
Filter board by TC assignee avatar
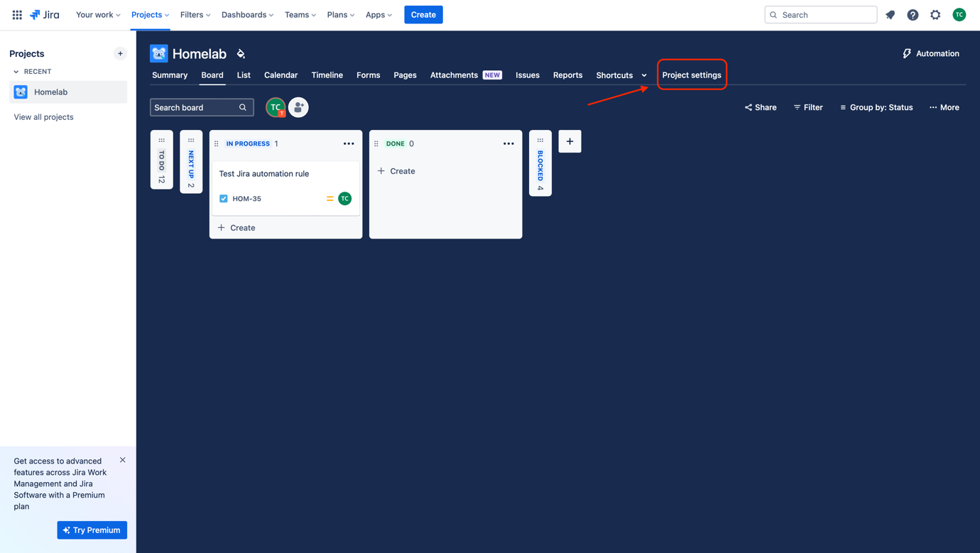(276, 107)
